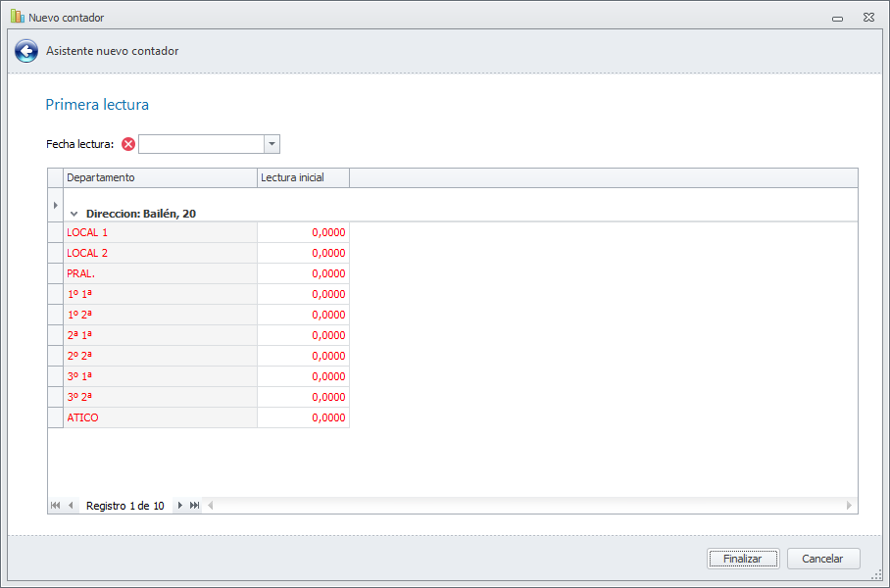Close the Nuevo contador window
890x588 pixels.
click(x=868, y=17)
